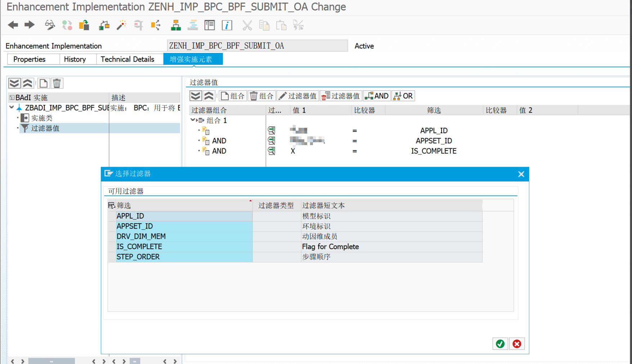632x364 pixels.
Task: Edit the 过滤器值 filter value
Action: [297, 96]
